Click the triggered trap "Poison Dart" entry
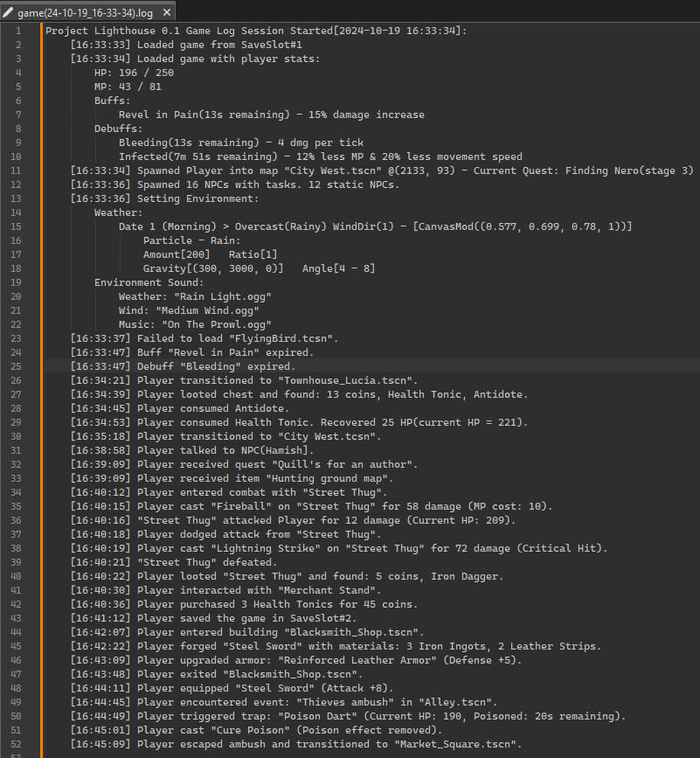Screen dimensions: 700x758 pyautogui.click(x=348, y=716)
